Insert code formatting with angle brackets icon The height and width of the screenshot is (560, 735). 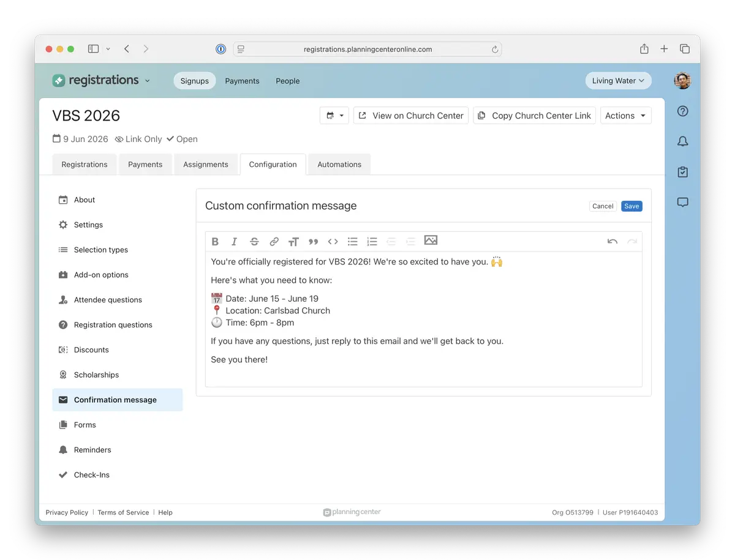[333, 242]
